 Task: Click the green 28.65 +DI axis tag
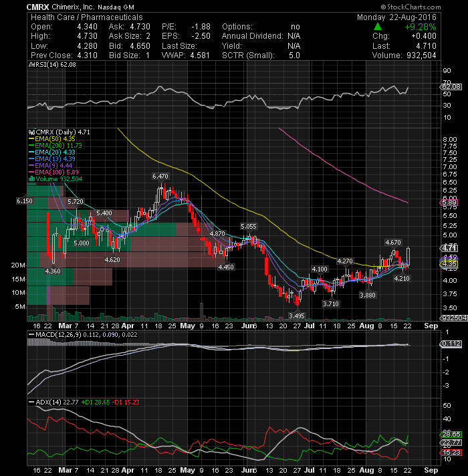451,435
